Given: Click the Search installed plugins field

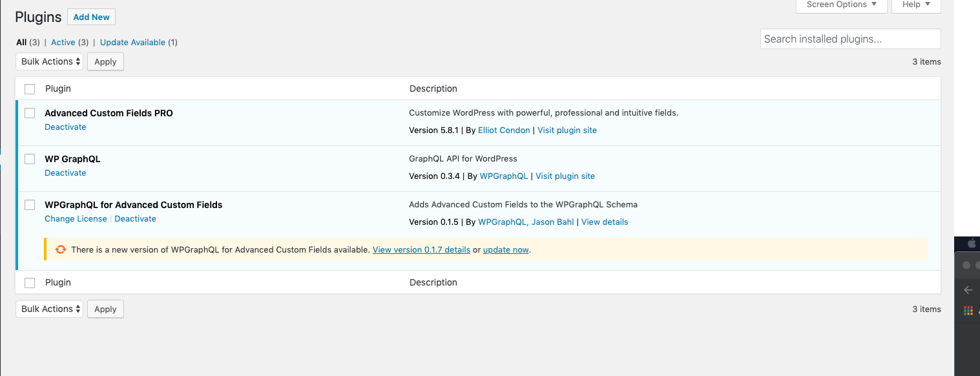Looking at the screenshot, I should [x=850, y=39].
